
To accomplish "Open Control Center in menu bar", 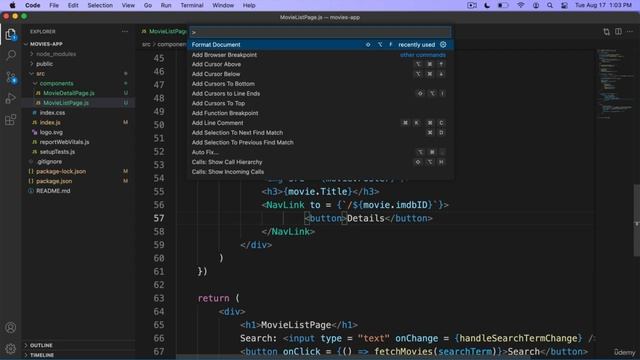I will click(564, 5).
